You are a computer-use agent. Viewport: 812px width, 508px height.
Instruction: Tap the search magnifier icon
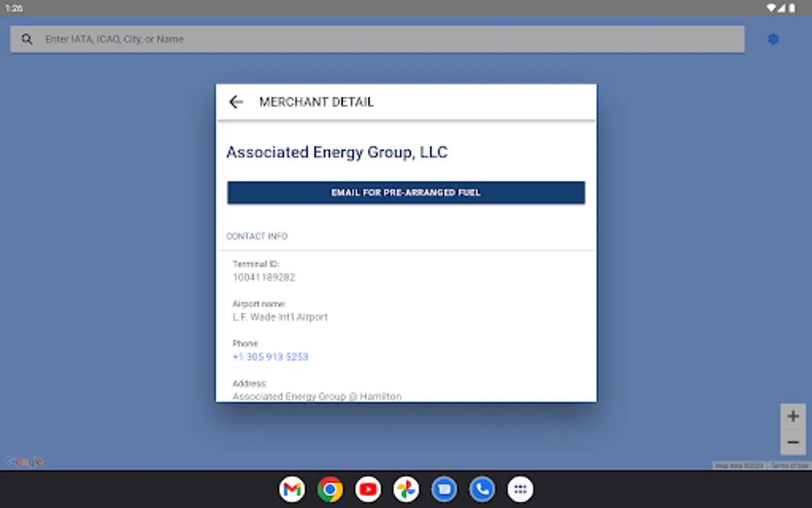pyautogui.click(x=27, y=39)
